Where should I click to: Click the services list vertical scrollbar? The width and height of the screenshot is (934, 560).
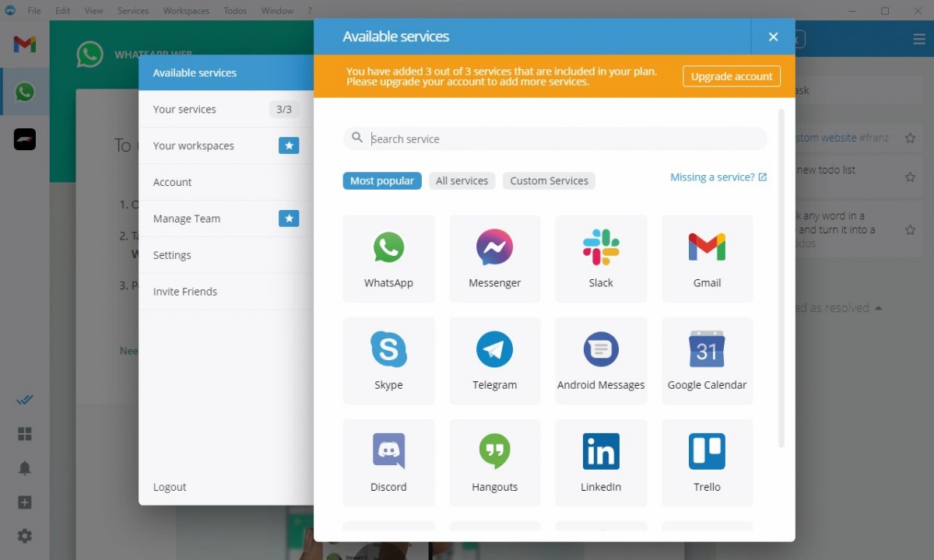[x=781, y=278]
